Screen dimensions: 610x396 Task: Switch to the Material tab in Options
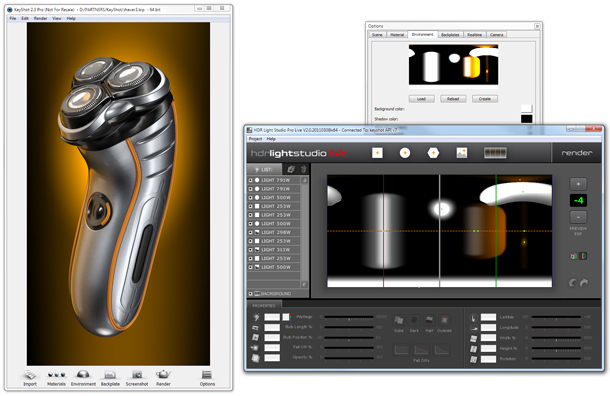(x=397, y=35)
